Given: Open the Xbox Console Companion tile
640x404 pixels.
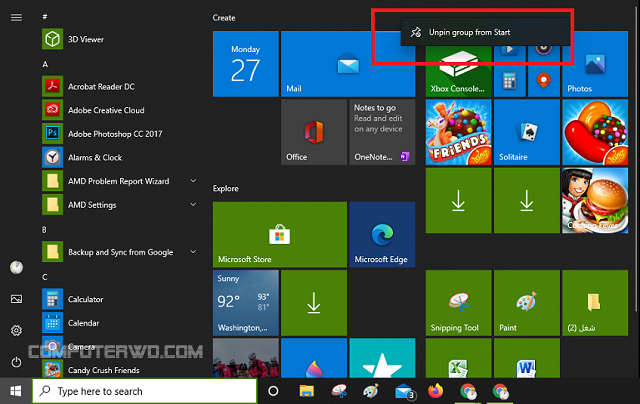Looking at the screenshot, I should tap(458, 71).
